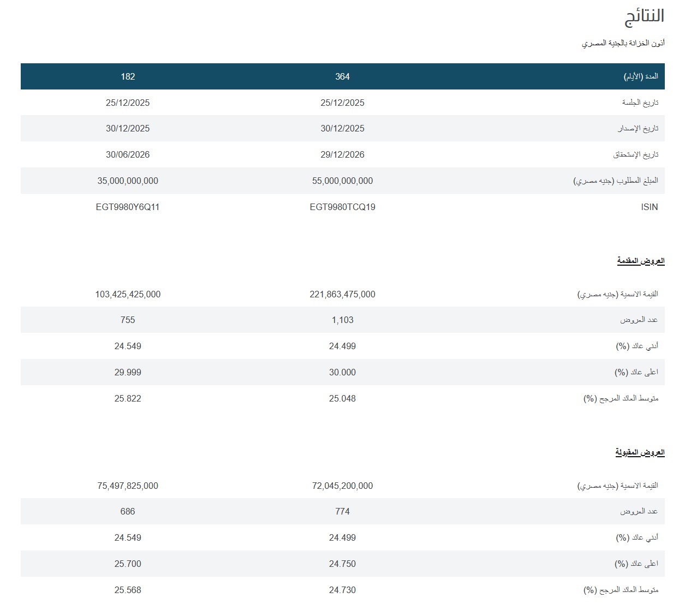This screenshot has height=616, width=673.
Task: Click the underlined "العروض المقبولة" section heading
Action: click(x=640, y=452)
